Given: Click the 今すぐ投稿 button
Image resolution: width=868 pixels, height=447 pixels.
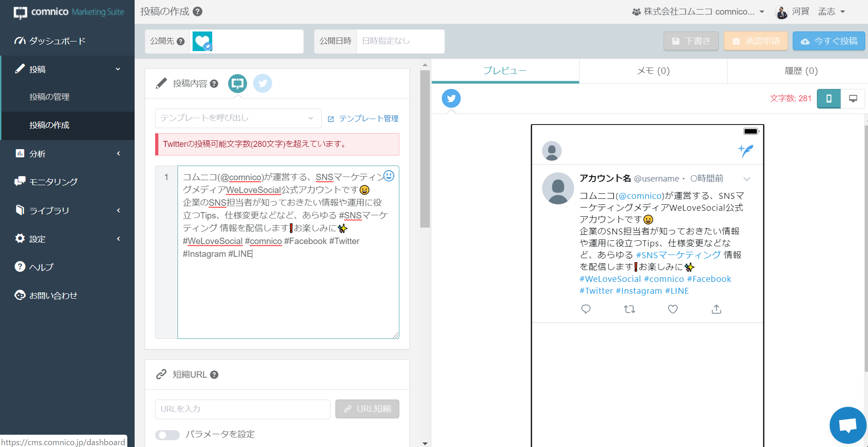Looking at the screenshot, I should (829, 41).
